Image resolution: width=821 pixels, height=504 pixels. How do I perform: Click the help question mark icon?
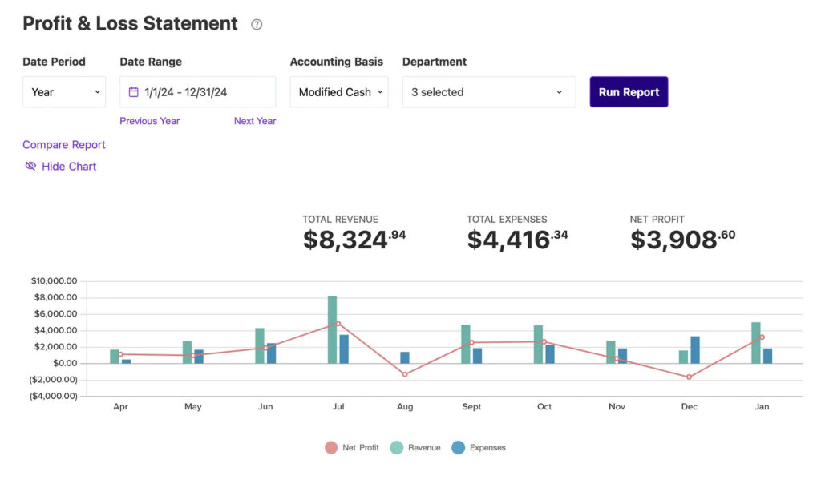point(257,25)
